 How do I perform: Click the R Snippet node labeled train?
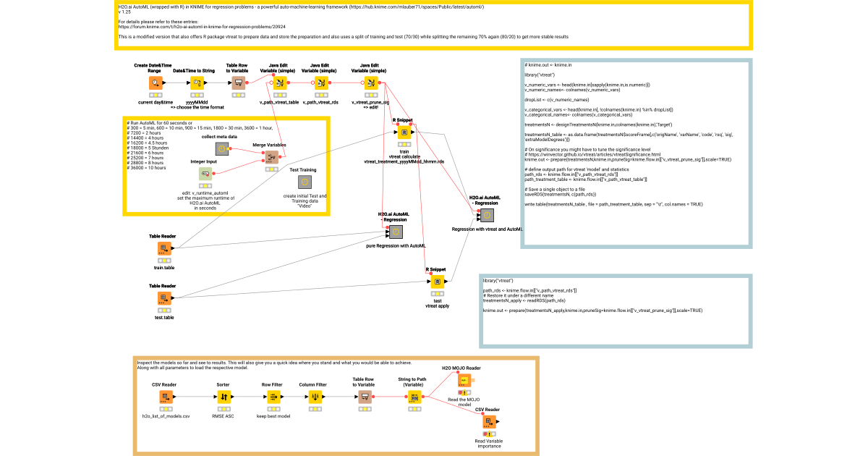click(404, 132)
